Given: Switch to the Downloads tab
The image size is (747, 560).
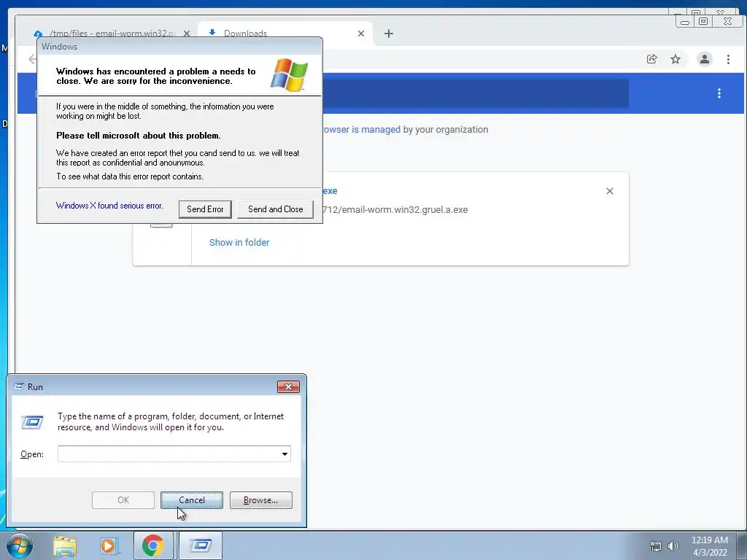Looking at the screenshot, I should click(285, 34).
